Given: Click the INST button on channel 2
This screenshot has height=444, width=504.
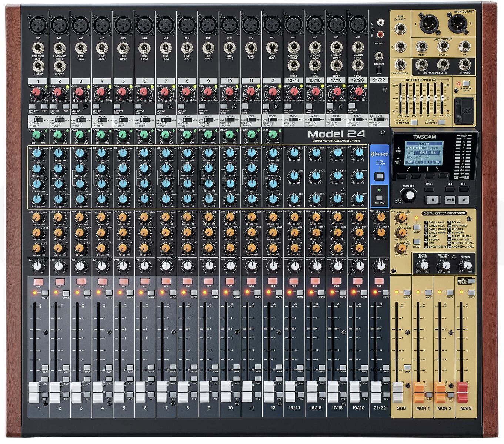Looking at the screenshot, I should 66,106.
